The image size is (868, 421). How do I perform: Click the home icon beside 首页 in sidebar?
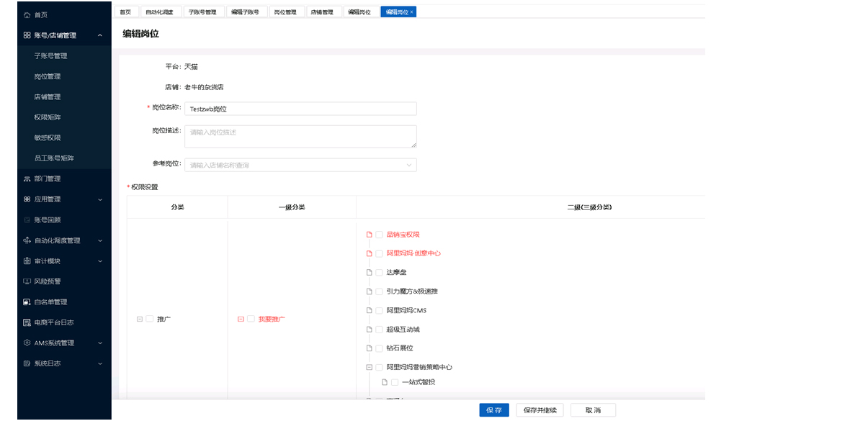click(x=27, y=14)
